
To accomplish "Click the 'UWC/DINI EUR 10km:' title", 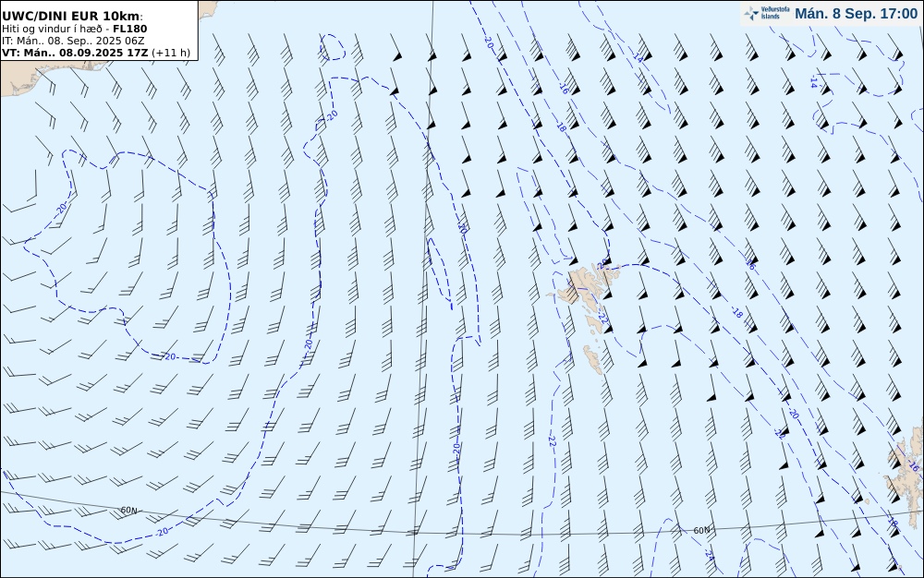I will coord(72,17).
